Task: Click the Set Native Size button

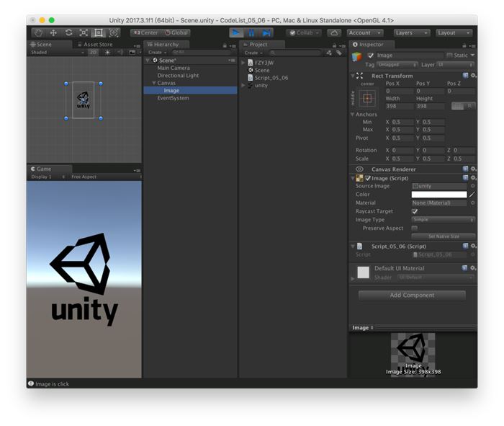Action: click(442, 236)
